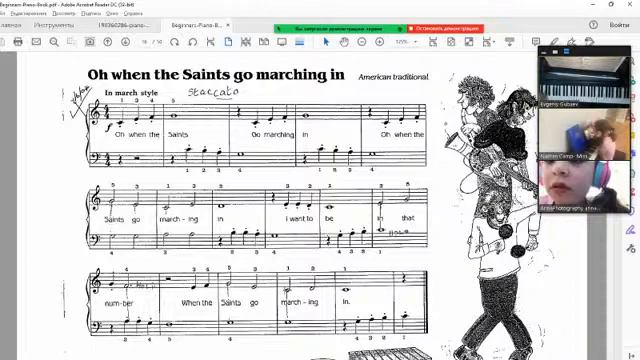Open the Просмотр menu

pyautogui.click(x=64, y=13)
